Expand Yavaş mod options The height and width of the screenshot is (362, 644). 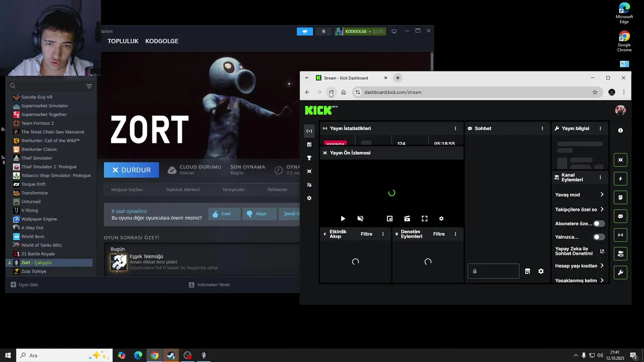tap(602, 195)
